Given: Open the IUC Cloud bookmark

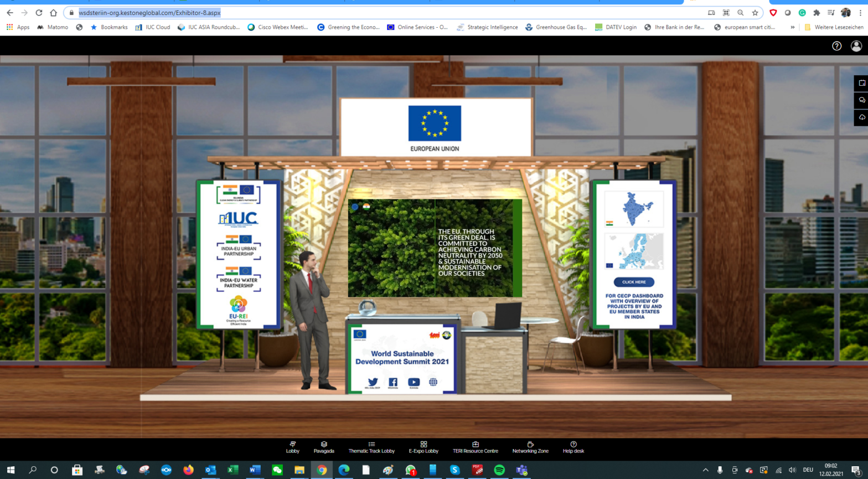Looking at the screenshot, I should (153, 27).
